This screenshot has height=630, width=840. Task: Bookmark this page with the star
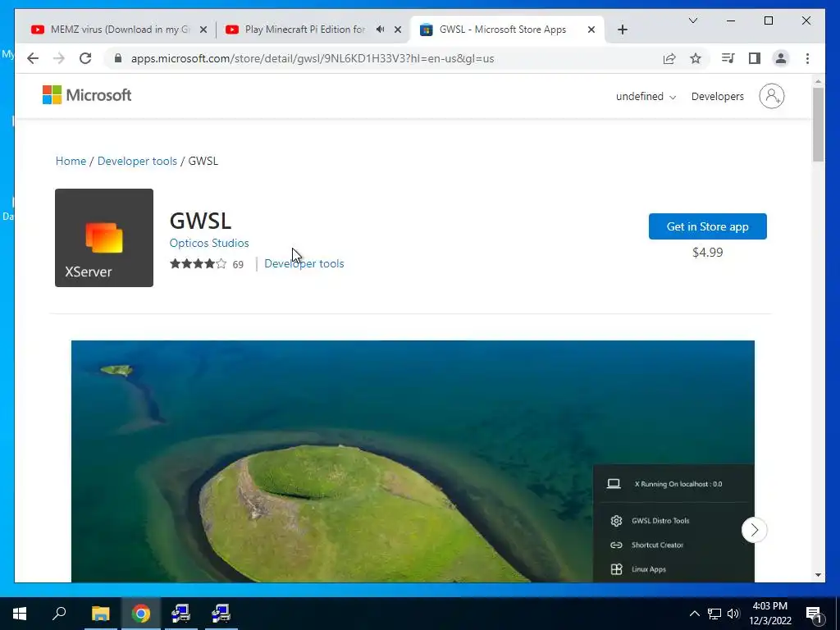(696, 58)
